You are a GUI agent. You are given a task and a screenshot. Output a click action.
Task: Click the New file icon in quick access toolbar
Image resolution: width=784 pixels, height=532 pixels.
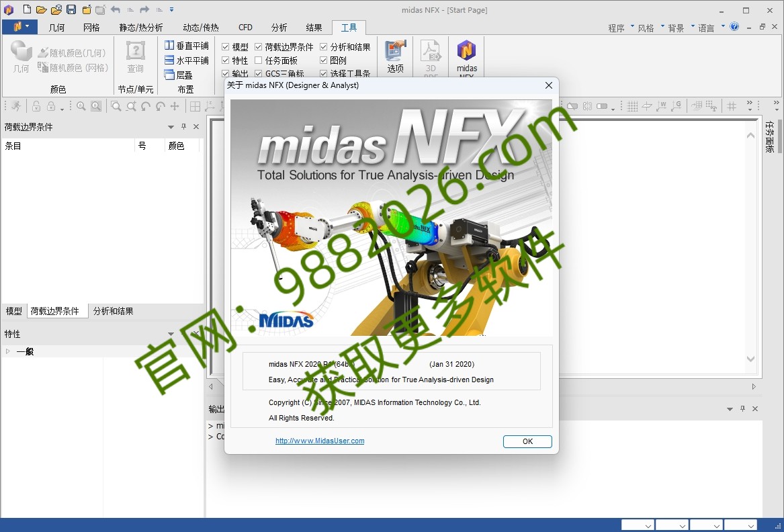27,9
